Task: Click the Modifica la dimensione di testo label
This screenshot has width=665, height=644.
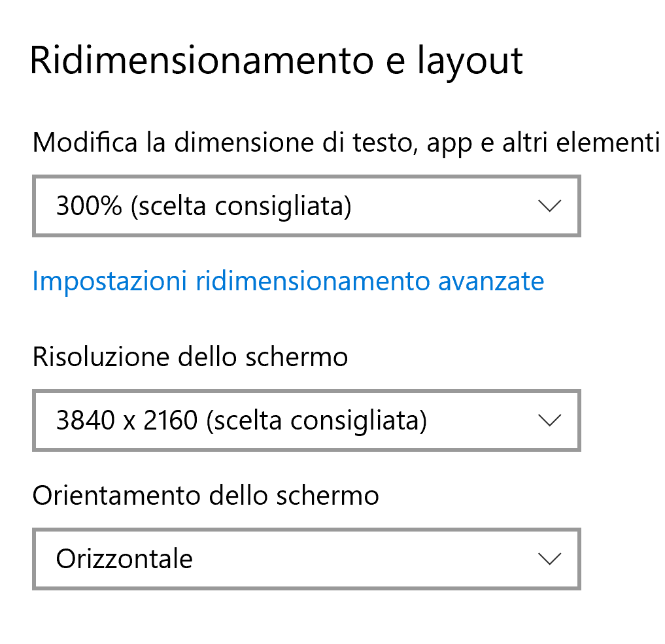Action: tap(196, 143)
